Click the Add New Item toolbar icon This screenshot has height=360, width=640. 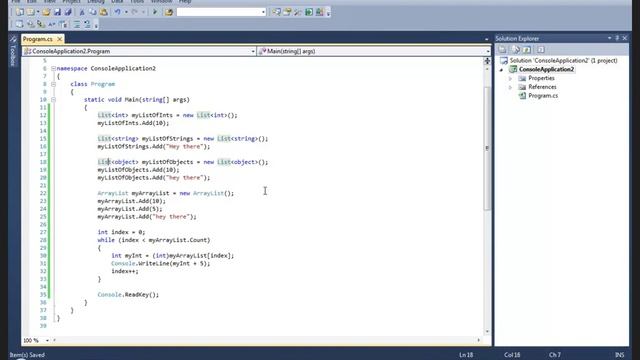[31, 12]
